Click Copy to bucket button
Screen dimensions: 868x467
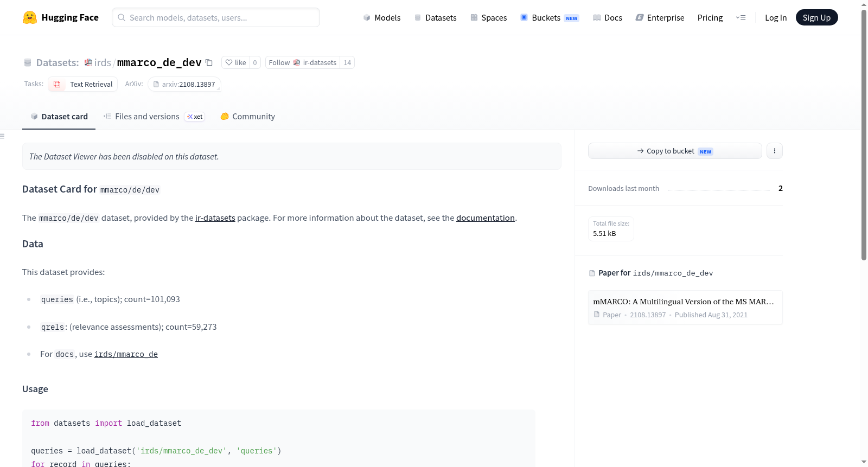[x=675, y=151]
